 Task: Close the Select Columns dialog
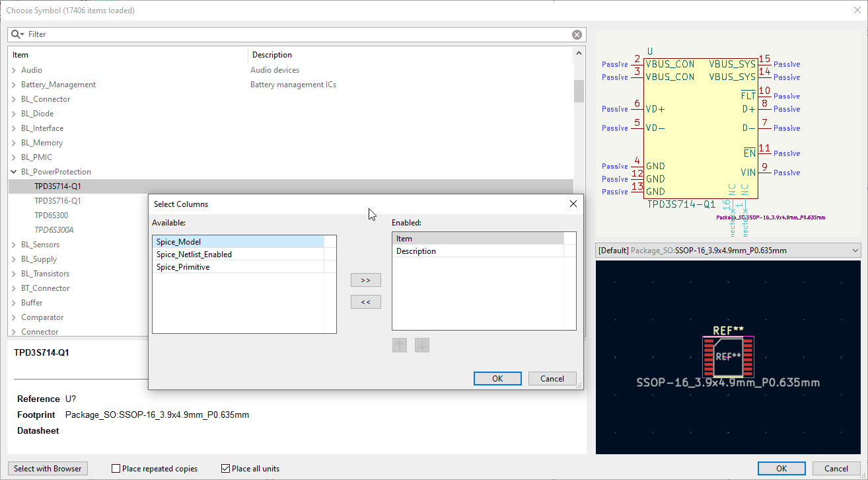pos(573,204)
